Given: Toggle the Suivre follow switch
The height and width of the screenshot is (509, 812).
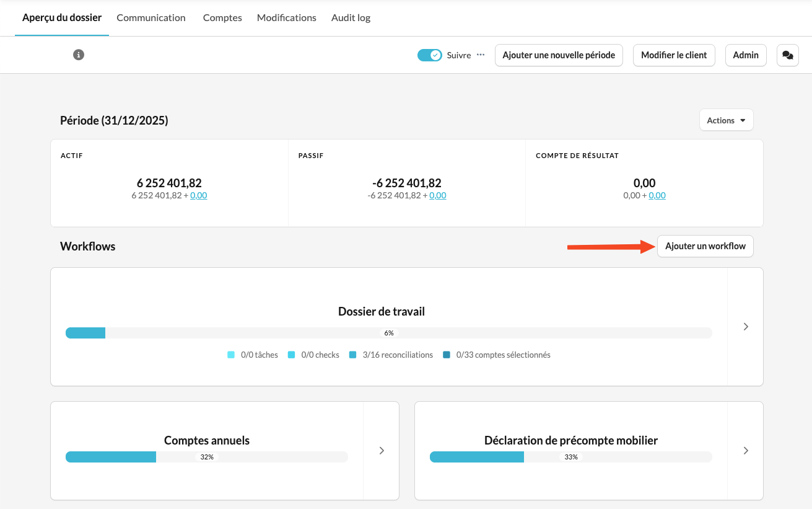Looking at the screenshot, I should pos(429,55).
